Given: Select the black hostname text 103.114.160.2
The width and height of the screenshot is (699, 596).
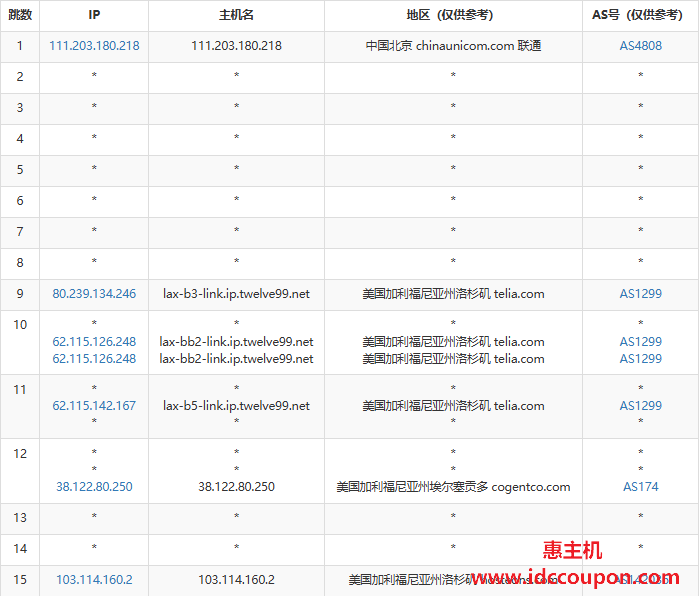Looking at the screenshot, I should [x=236, y=580].
